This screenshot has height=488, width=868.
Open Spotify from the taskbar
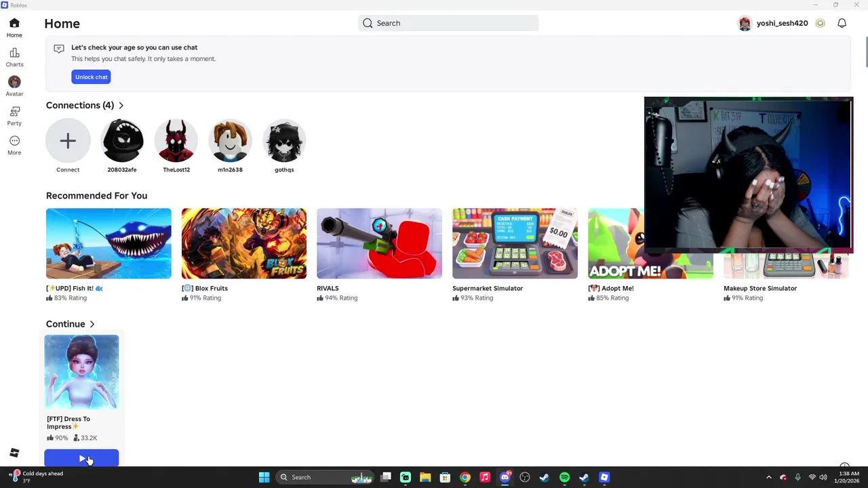564,477
